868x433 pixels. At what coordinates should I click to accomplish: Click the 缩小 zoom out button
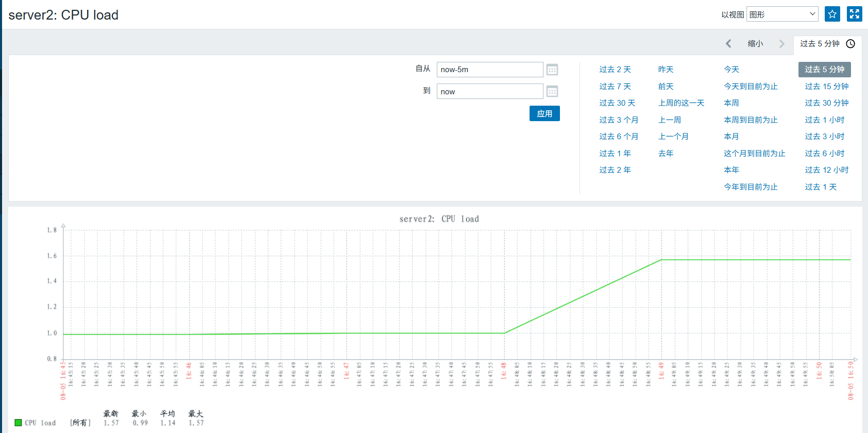[755, 44]
